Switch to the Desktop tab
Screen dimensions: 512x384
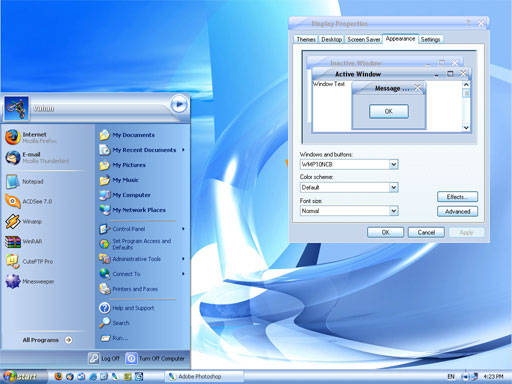(331, 39)
